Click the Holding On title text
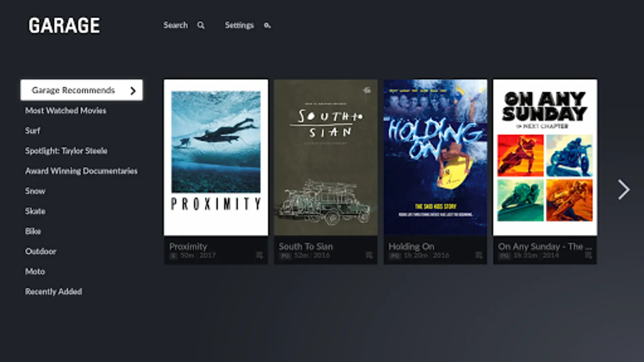644x362 pixels. pyautogui.click(x=411, y=246)
